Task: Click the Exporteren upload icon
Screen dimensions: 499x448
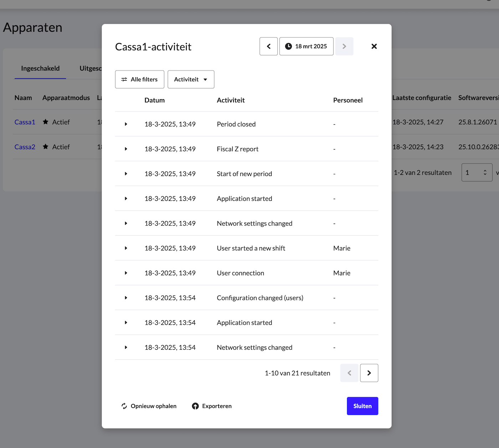Action: 195,406
